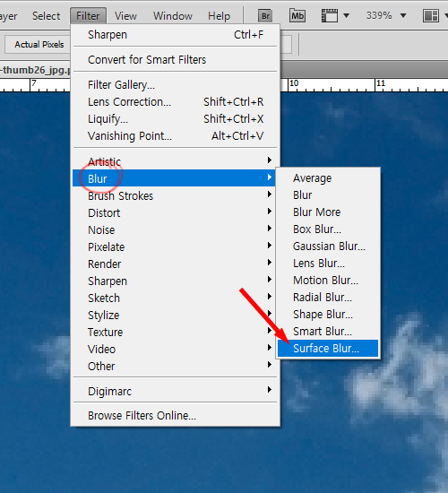Click the thumb26_jpg document tab

[x=35, y=70]
